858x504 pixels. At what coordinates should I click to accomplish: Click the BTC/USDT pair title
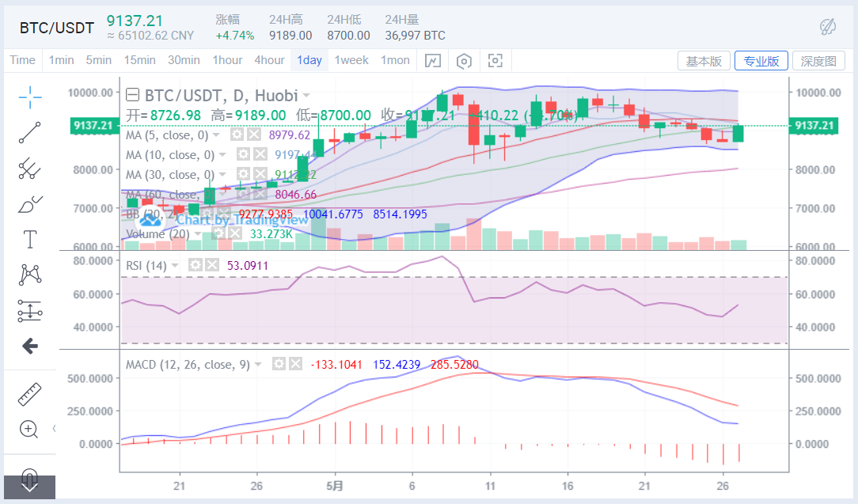pyautogui.click(x=57, y=28)
